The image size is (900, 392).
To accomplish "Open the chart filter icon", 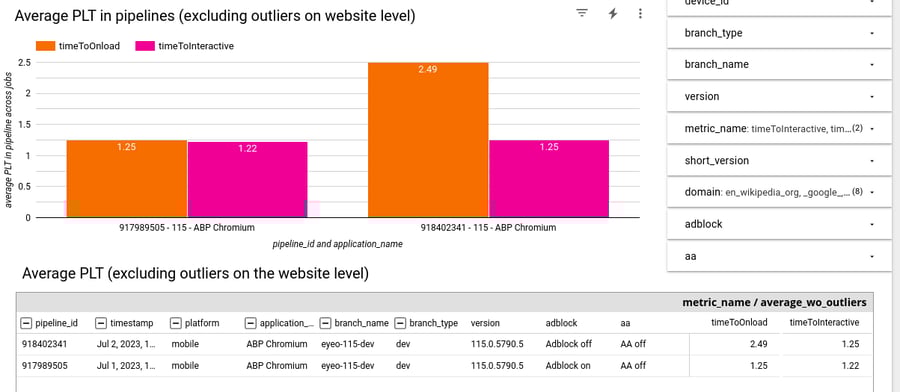I will (x=582, y=13).
